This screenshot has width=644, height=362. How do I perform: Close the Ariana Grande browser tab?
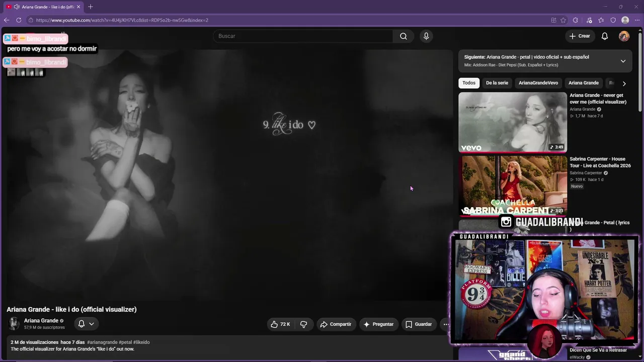pyautogui.click(x=78, y=7)
